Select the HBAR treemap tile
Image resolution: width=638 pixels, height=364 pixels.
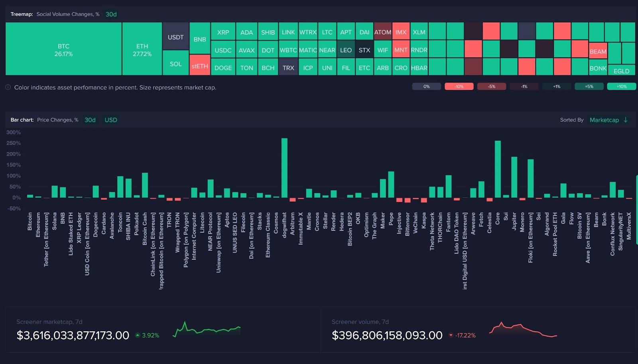419,67
